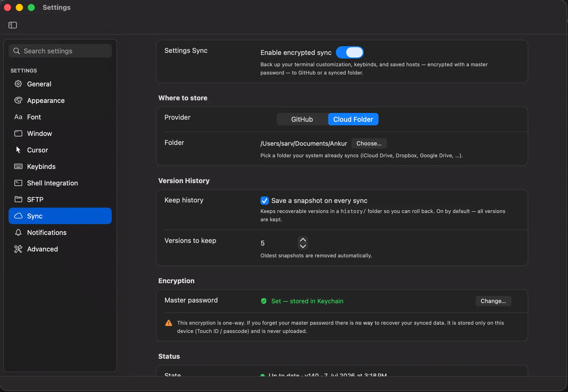Click the Keybinds keyboard icon
Image resolution: width=568 pixels, height=392 pixels.
(x=18, y=166)
